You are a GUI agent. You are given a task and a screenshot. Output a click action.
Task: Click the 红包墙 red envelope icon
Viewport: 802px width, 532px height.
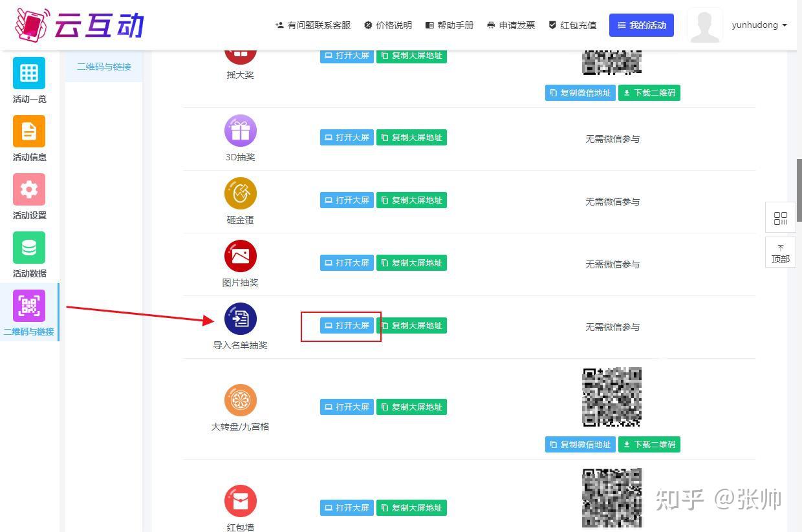240,501
